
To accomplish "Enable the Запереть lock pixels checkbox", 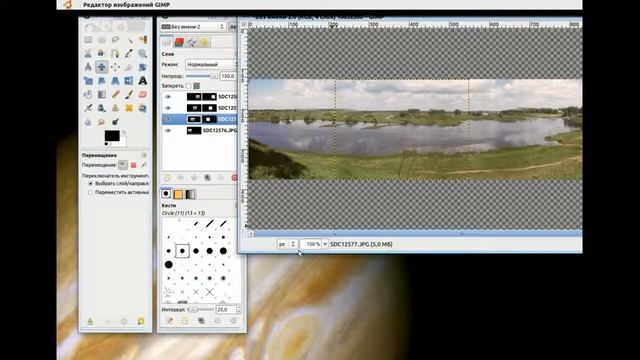I will (x=188, y=86).
